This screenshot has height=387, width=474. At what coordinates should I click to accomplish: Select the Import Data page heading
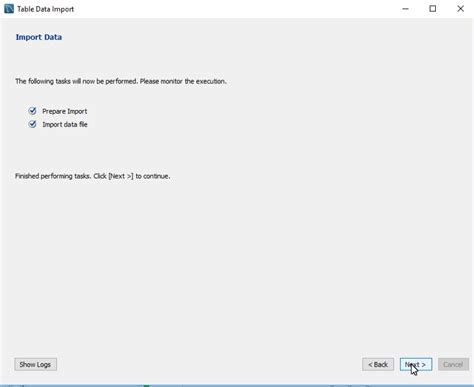39,37
